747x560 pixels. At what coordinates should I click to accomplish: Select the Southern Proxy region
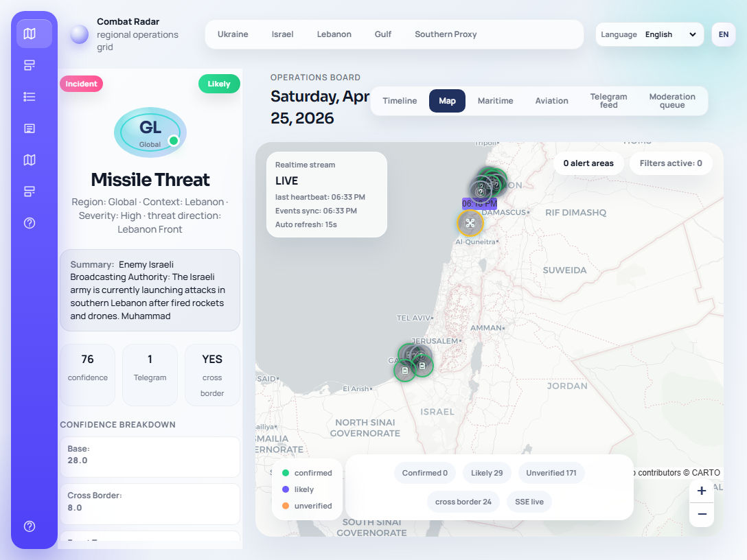[446, 34]
